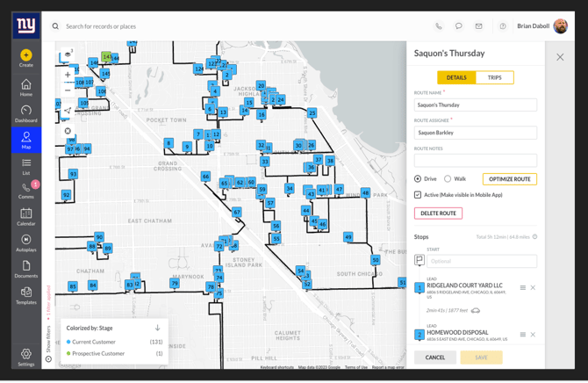Select the Drive radio option
588x383 pixels.
click(x=418, y=178)
